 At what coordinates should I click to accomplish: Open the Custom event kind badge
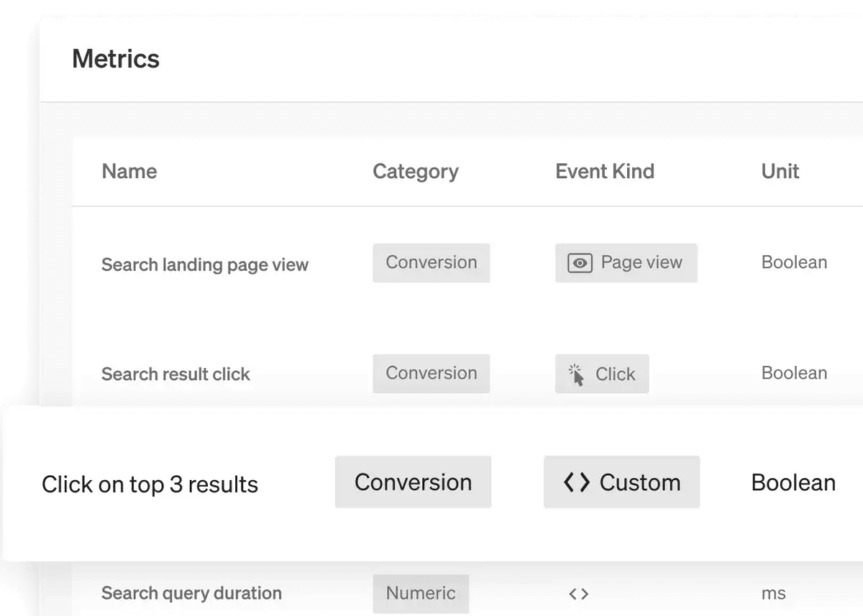pyautogui.click(x=621, y=482)
